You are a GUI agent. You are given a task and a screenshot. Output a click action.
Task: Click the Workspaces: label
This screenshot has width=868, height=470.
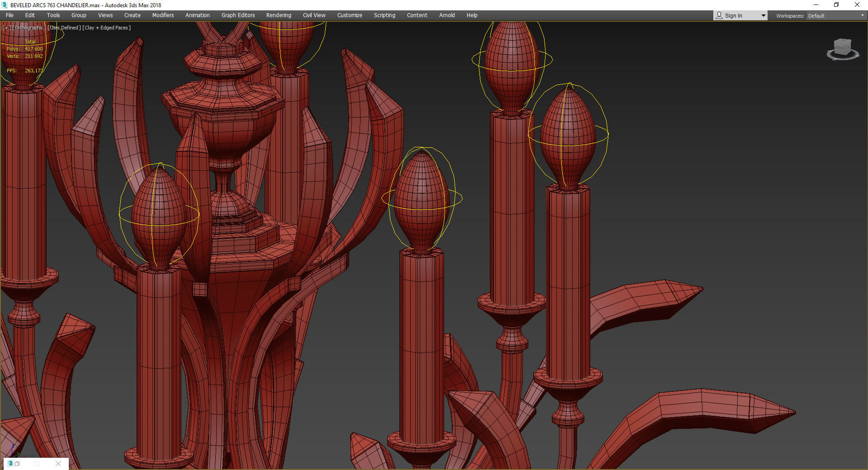coord(790,16)
